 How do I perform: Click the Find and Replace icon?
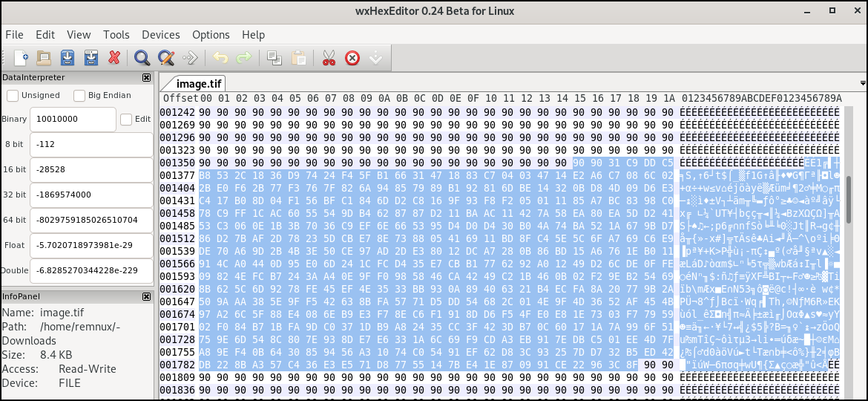(x=165, y=58)
